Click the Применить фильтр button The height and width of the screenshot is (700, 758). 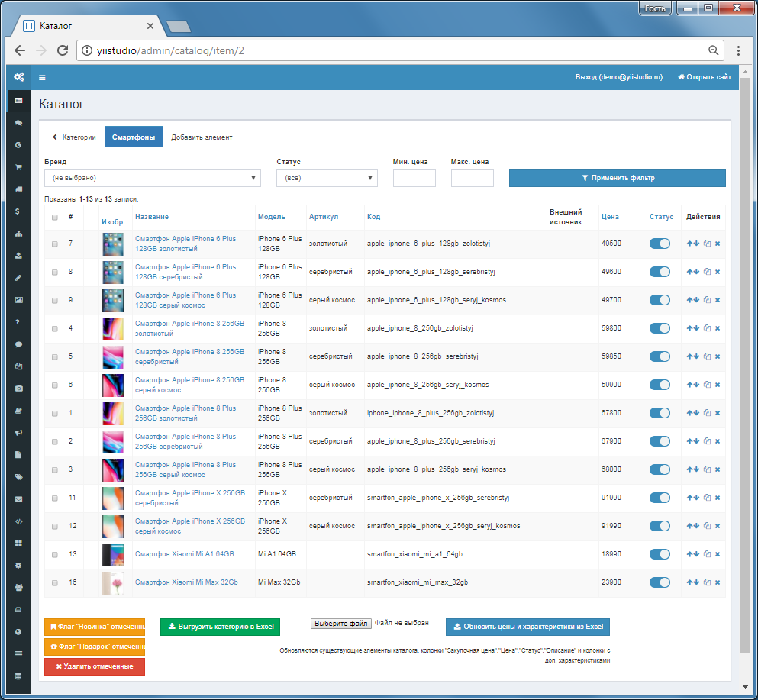point(618,178)
